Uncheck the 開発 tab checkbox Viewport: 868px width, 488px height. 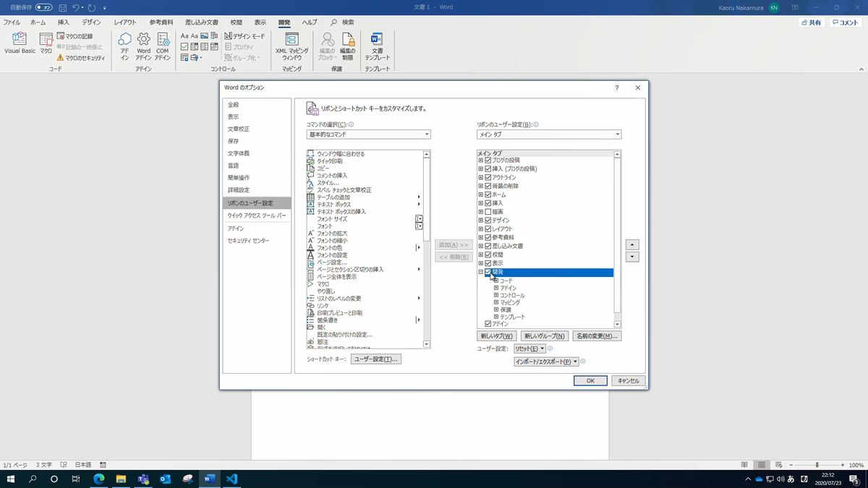point(488,273)
